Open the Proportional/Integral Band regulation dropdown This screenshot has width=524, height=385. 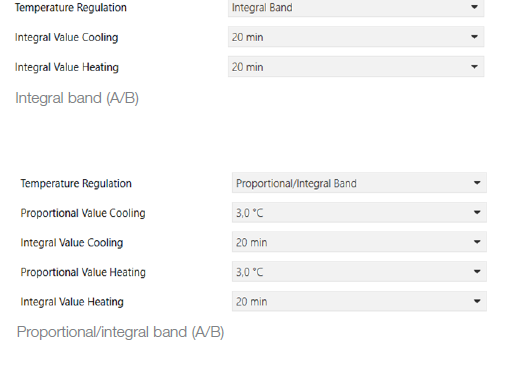point(359,183)
